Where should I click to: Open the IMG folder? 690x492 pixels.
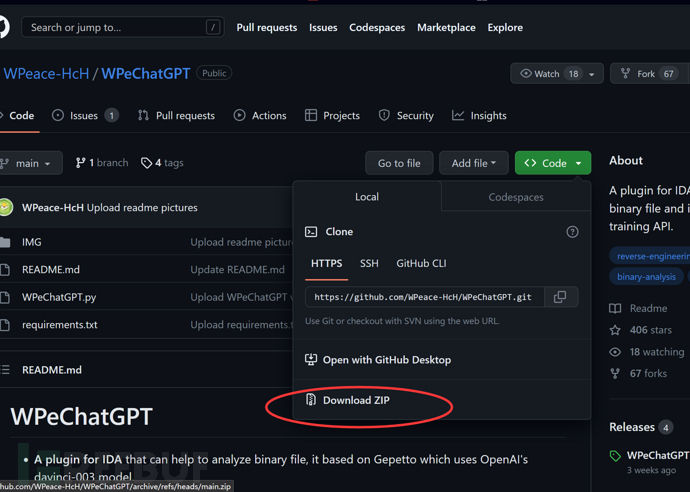click(x=32, y=242)
